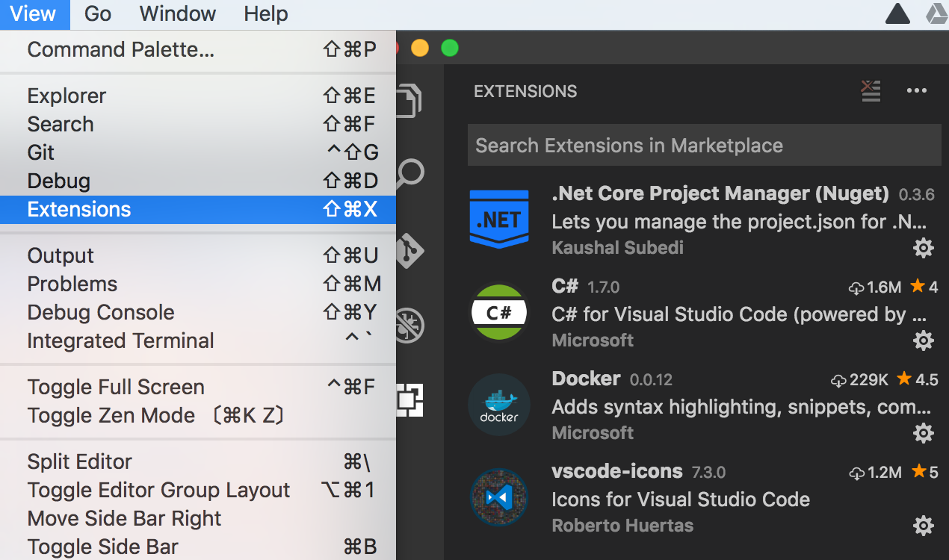The width and height of the screenshot is (949, 560).
Task: Click the vscode-icons extension logo
Action: click(499, 497)
